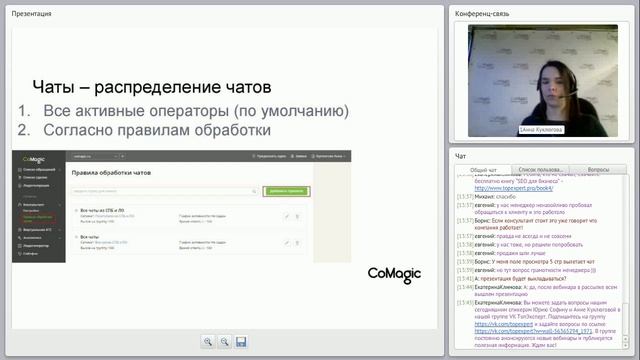
Task: Open the vk.com/topexpert link in chat
Action: pyautogui.click(x=503, y=324)
